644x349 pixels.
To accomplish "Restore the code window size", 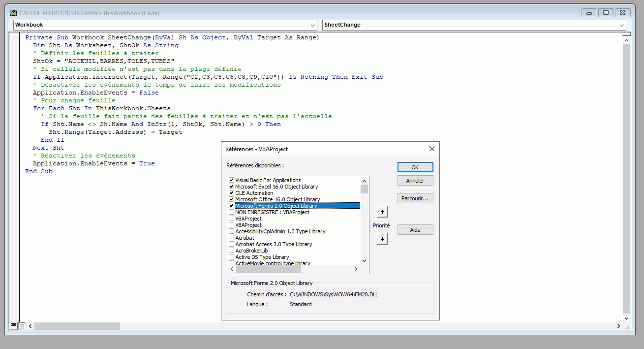I will click(606, 13).
